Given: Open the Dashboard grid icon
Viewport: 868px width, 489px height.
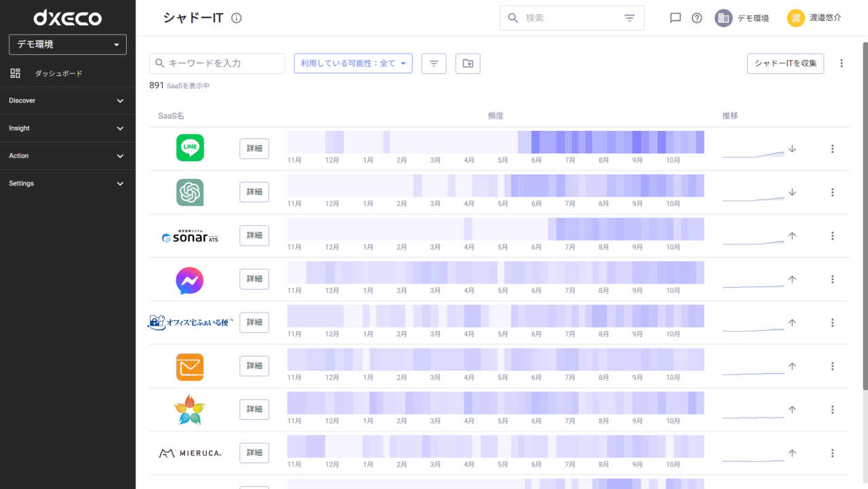Looking at the screenshot, I should [16, 73].
